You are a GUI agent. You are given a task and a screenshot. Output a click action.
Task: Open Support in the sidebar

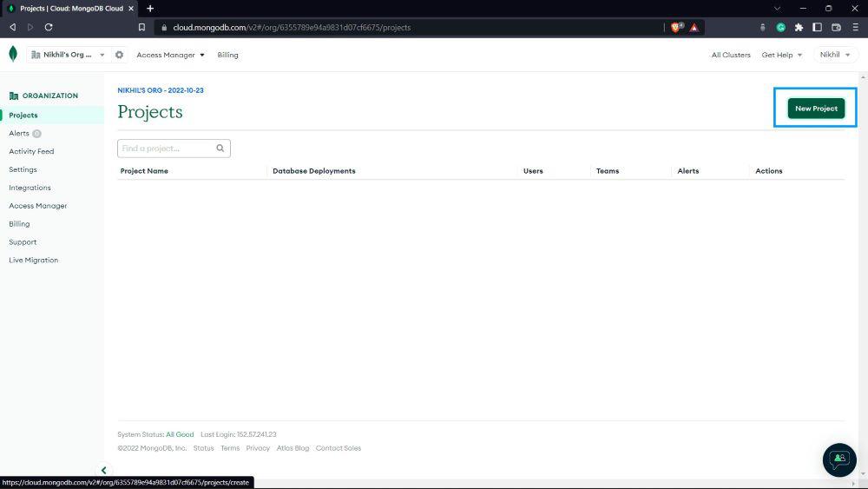coord(23,242)
